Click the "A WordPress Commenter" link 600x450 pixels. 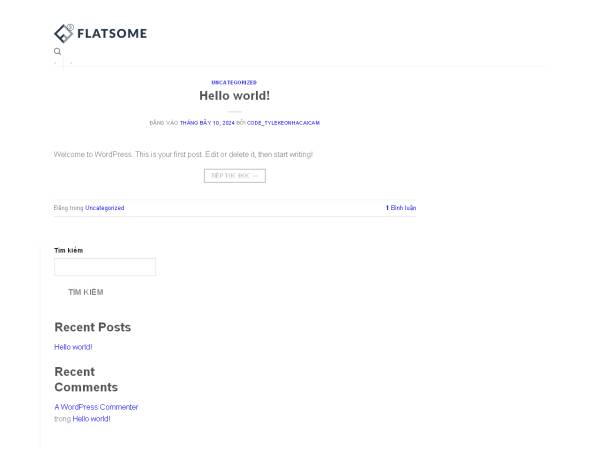tap(96, 407)
